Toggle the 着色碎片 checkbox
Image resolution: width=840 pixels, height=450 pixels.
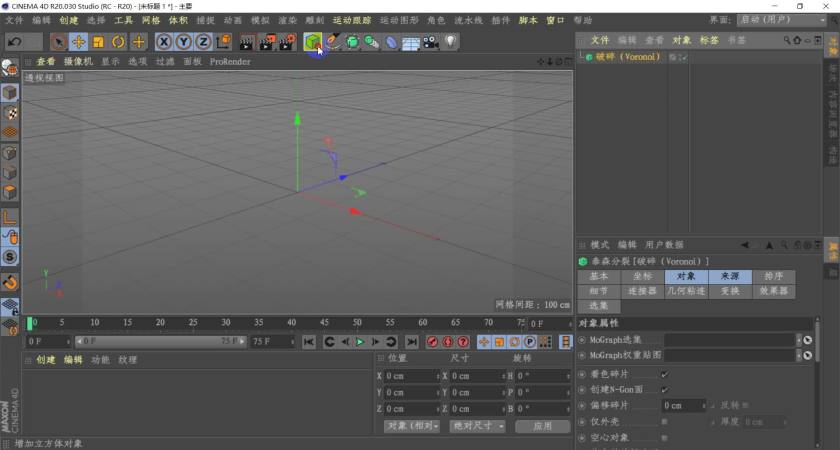(665, 374)
